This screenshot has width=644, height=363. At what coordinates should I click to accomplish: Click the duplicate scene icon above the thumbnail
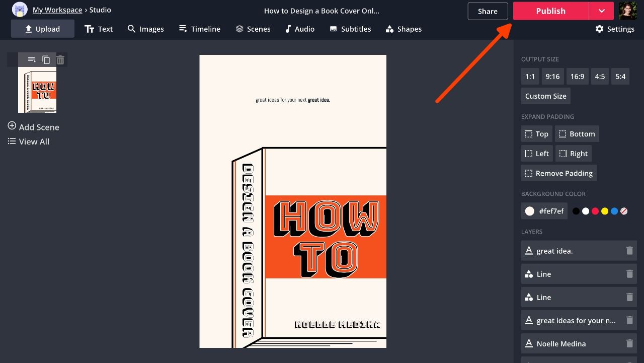[x=46, y=60]
